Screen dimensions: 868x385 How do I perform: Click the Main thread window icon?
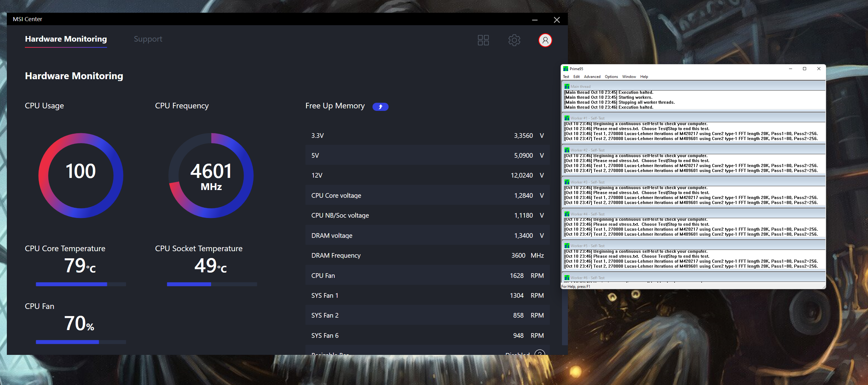pyautogui.click(x=567, y=87)
